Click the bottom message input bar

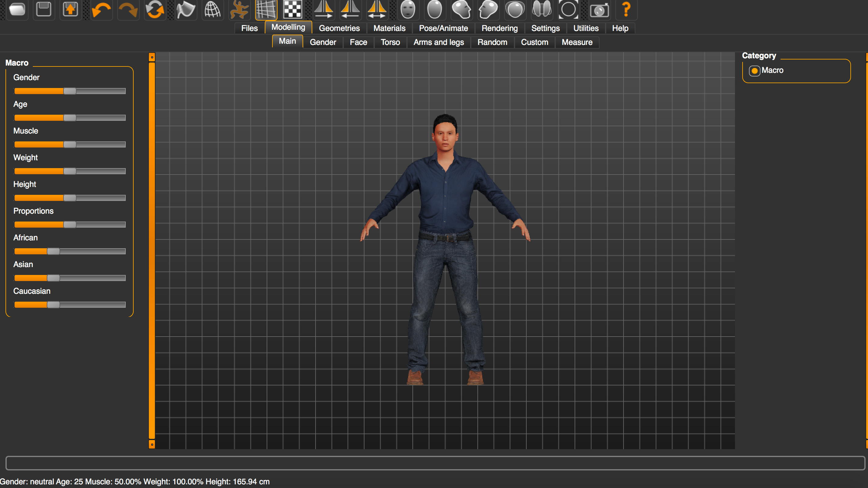point(435,463)
